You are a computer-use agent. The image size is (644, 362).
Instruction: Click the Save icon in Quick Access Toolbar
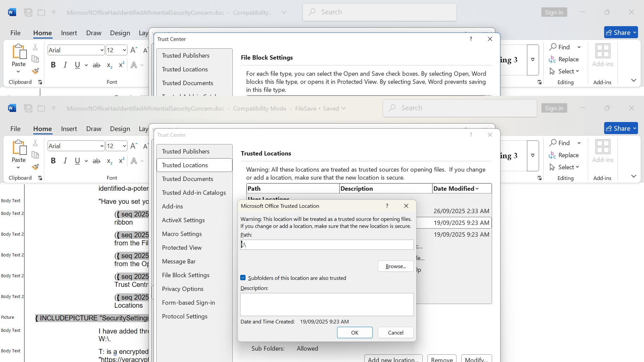click(28, 108)
